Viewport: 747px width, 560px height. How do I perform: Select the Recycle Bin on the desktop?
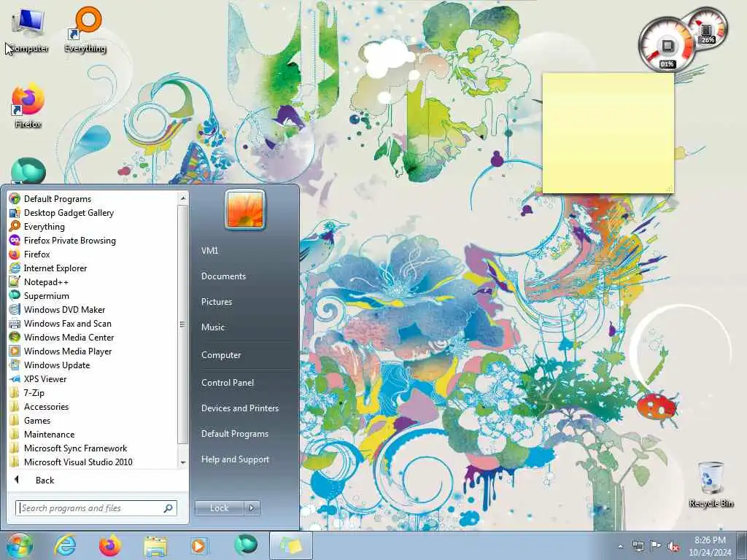(711, 484)
